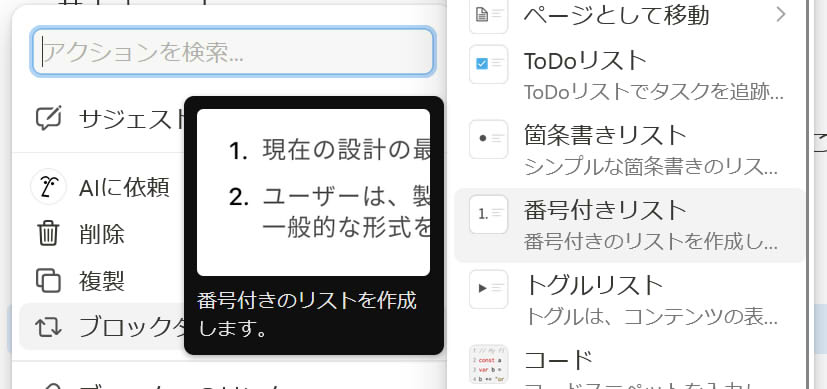Viewport: 827px width, 389px height.
Task: Click the numbered list preview thumbnail
Action: pyautogui.click(x=313, y=192)
